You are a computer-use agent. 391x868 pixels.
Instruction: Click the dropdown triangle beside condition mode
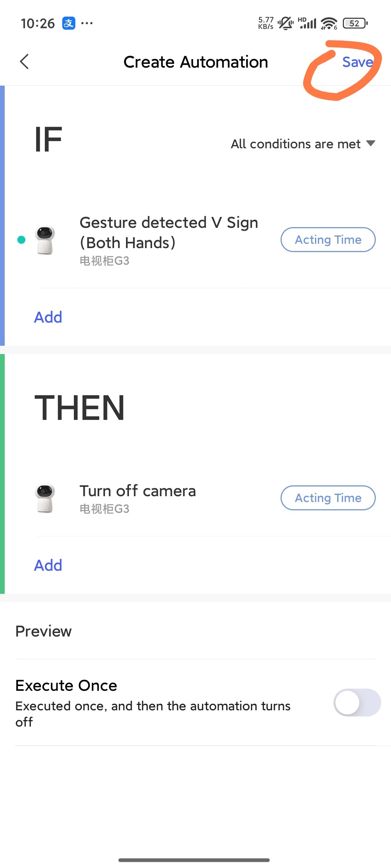[x=371, y=143]
